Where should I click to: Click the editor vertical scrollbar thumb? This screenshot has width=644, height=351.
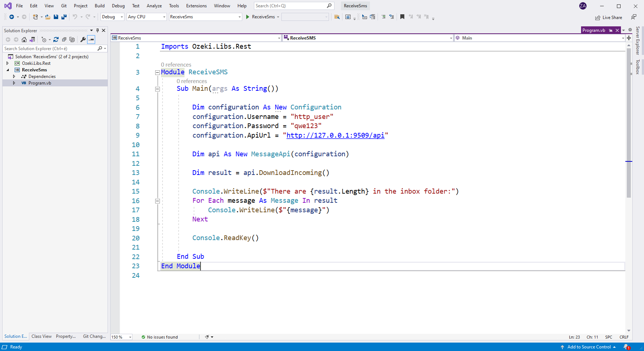629,123
